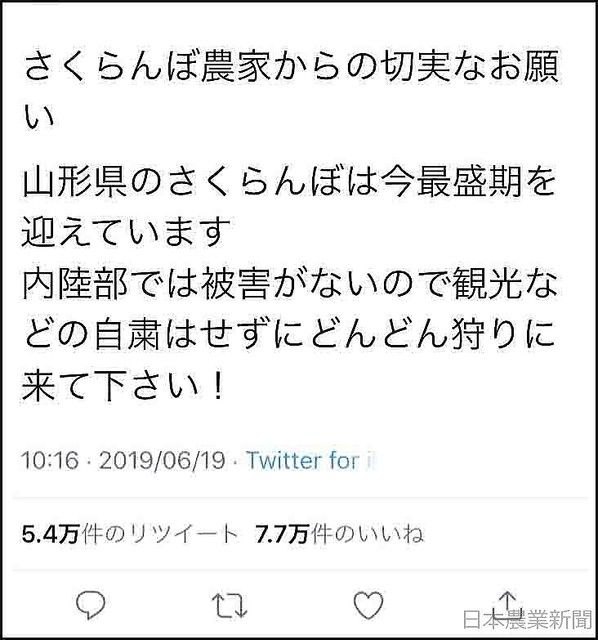Viewport: 598px width, 640px height.
Task: Click the bold 5.4万 retweet number
Action: pyautogui.click(x=50, y=535)
